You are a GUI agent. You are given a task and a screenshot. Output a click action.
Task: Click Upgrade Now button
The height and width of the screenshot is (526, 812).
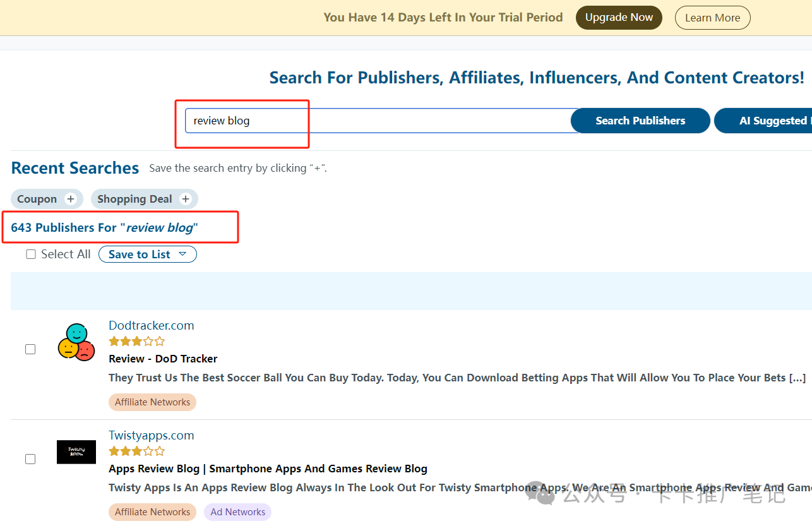tap(619, 18)
